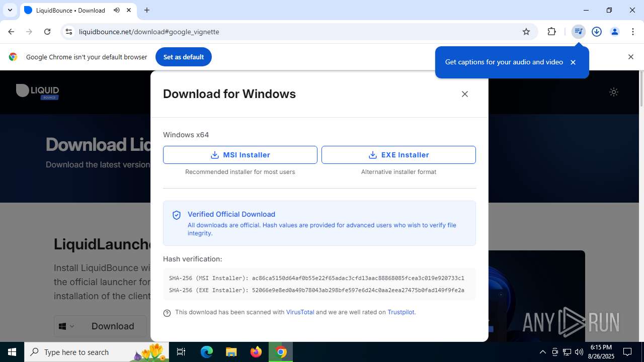
Task: Click the Verified Official Download heading
Action: pyautogui.click(x=231, y=214)
